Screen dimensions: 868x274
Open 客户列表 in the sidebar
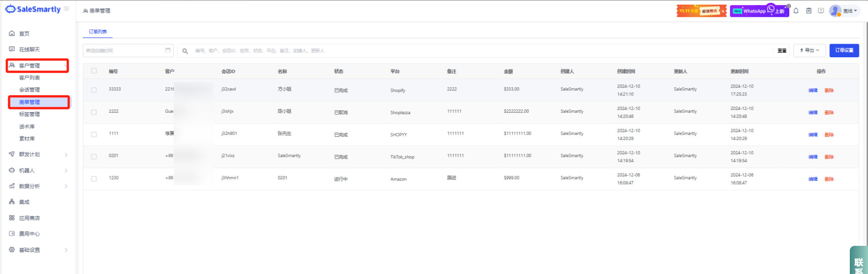click(x=30, y=78)
